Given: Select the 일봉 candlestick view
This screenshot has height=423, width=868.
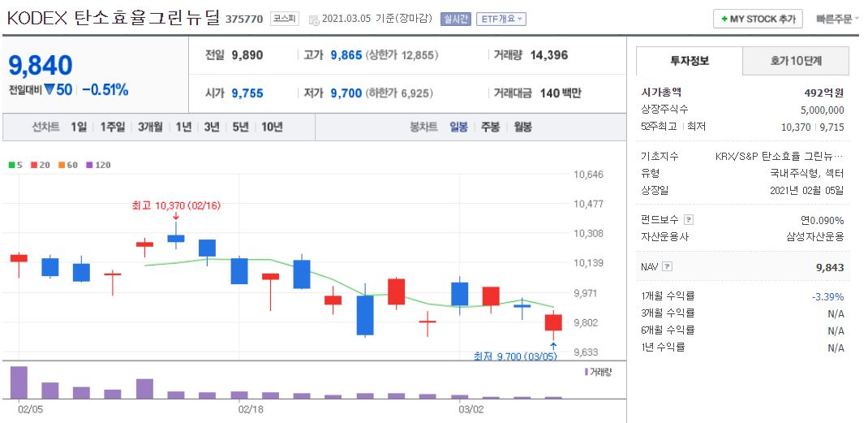Looking at the screenshot, I should (x=458, y=127).
